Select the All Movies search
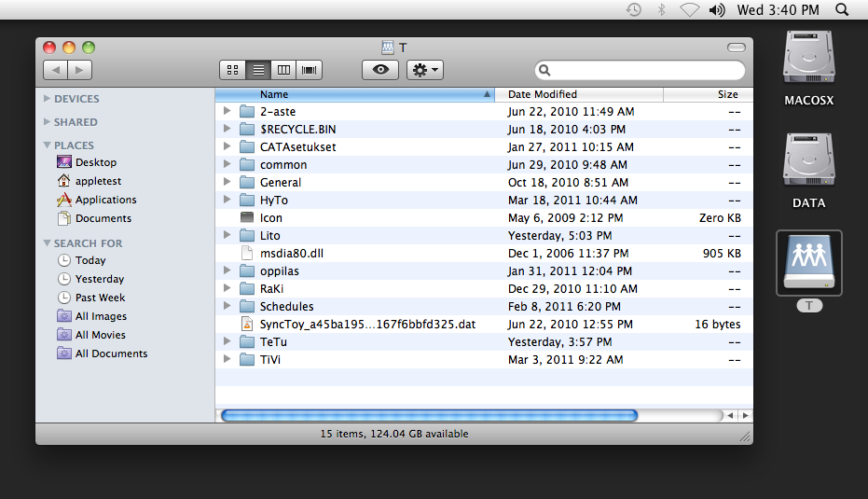 (91, 335)
